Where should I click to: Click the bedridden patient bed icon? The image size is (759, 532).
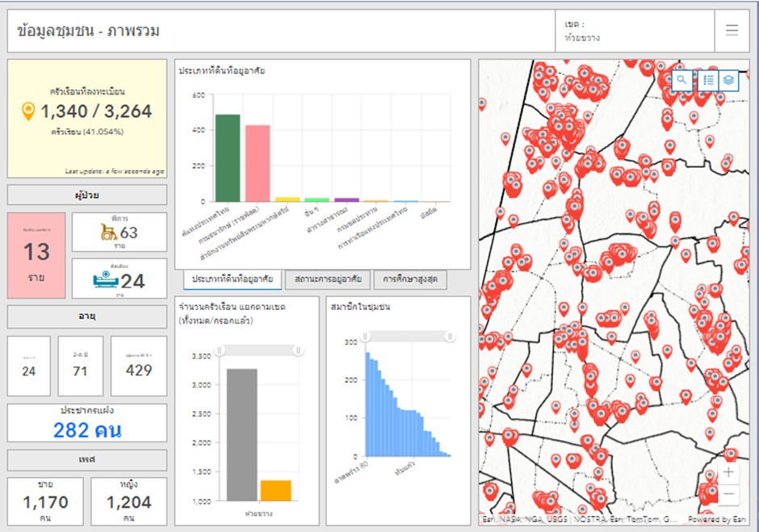click(x=106, y=280)
